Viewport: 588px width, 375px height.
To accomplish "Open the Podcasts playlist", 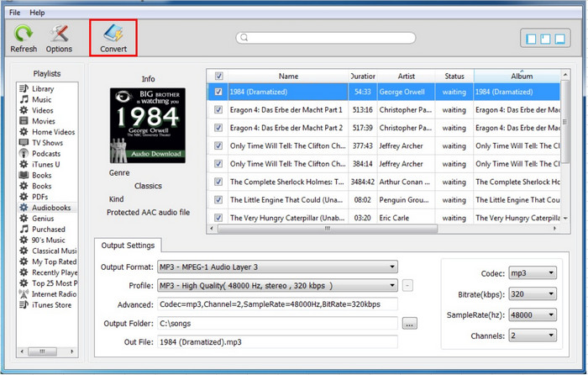I will point(47,154).
